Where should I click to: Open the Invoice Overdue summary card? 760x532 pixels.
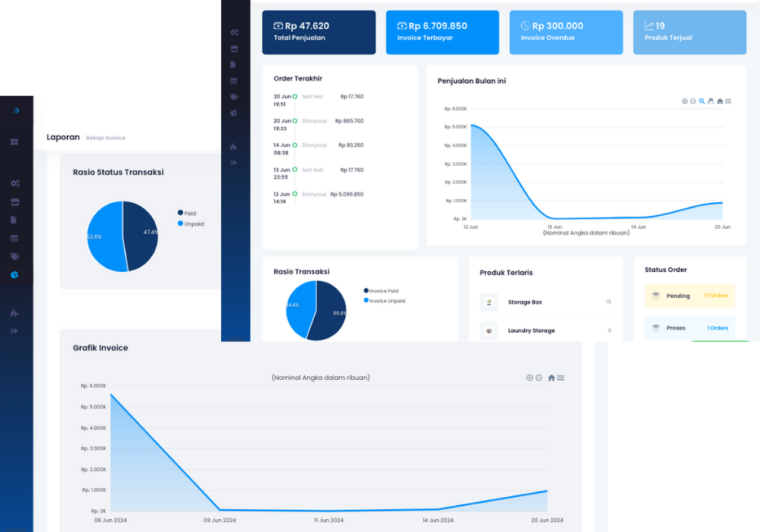pos(565,32)
